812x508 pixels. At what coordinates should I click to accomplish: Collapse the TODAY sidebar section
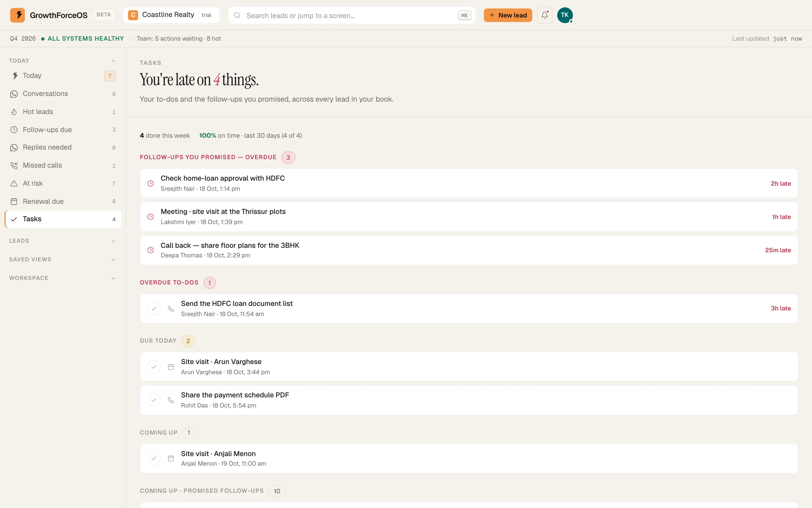click(x=63, y=61)
